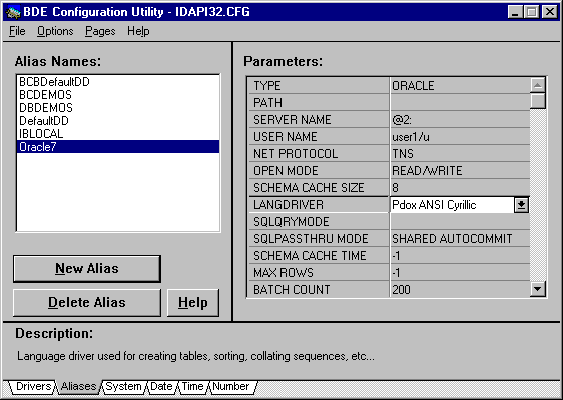This screenshot has height=400, width=563.
Task: Select the DBDEMOS alias
Action: pos(118,108)
